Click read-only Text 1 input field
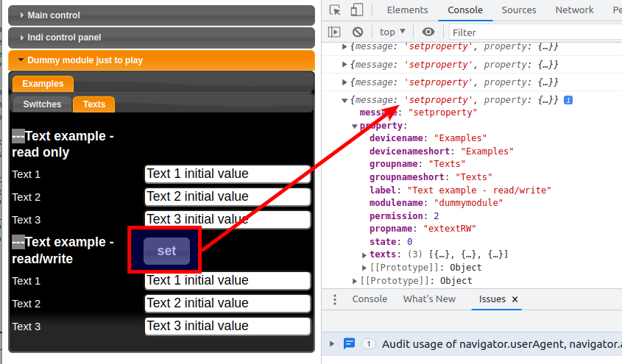The width and height of the screenshot is (622, 364). [227, 174]
